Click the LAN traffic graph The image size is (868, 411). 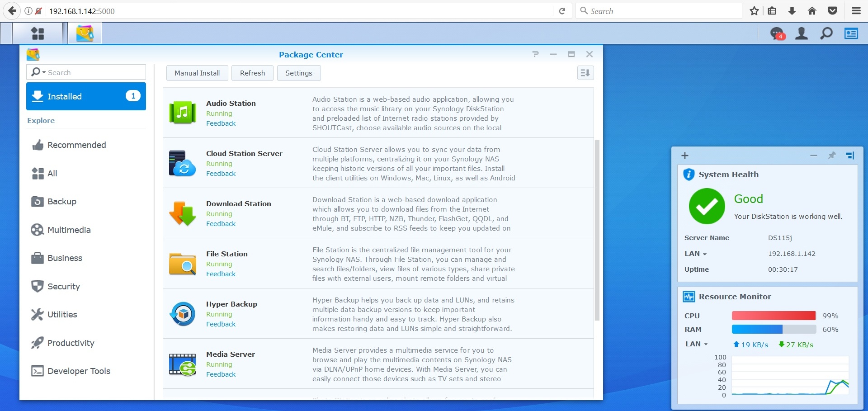790,376
